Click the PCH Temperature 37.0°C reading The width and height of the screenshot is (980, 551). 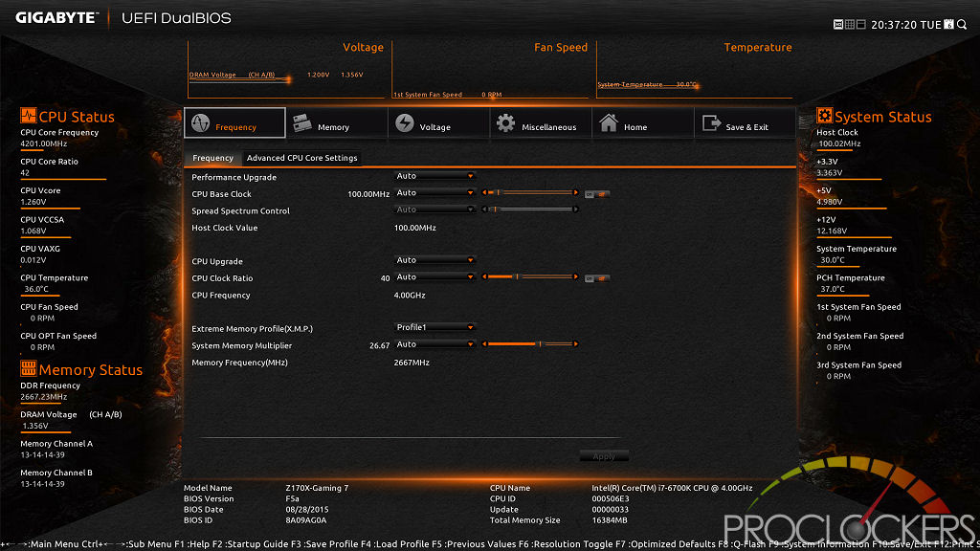[833, 289]
